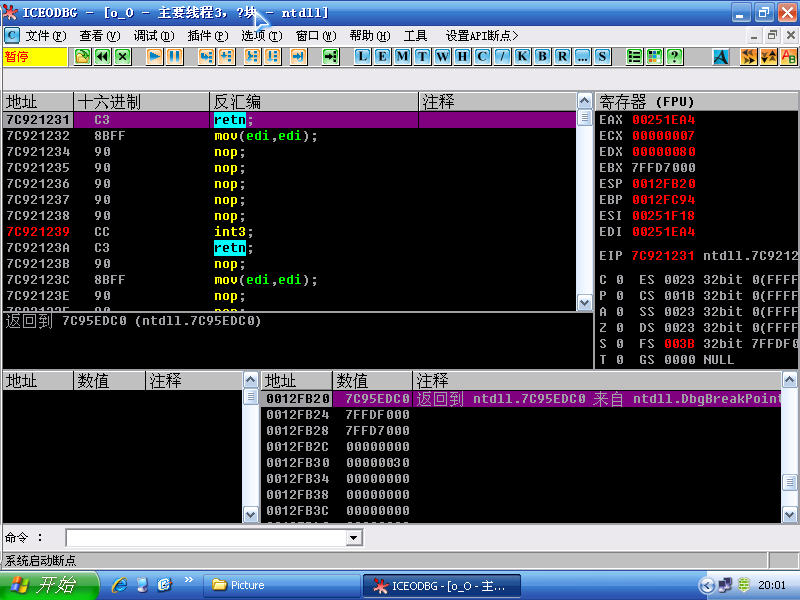Click the Pause execution icon
800x600 pixels.
[x=174, y=56]
